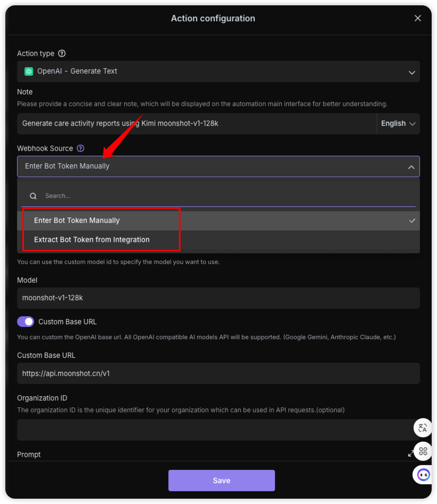Click the Custom Base URL toggle label
The width and height of the screenshot is (437, 504).
tap(68, 322)
